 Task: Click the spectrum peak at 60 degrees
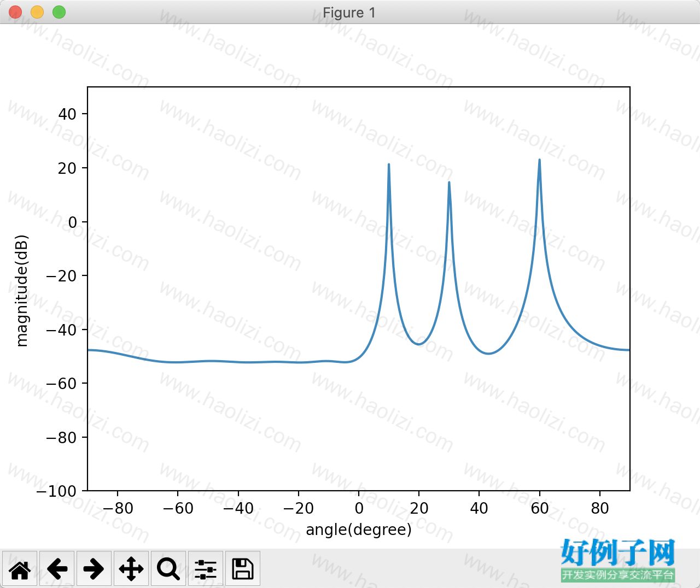click(x=540, y=160)
